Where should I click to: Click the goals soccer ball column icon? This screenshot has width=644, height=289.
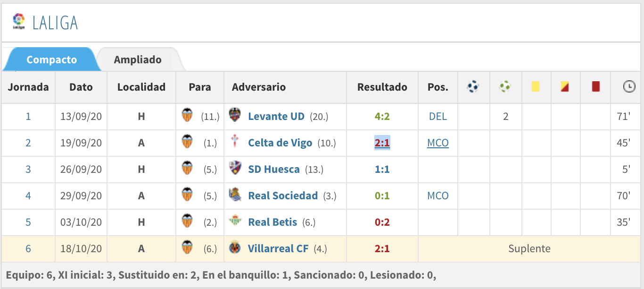pyautogui.click(x=473, y=86)
